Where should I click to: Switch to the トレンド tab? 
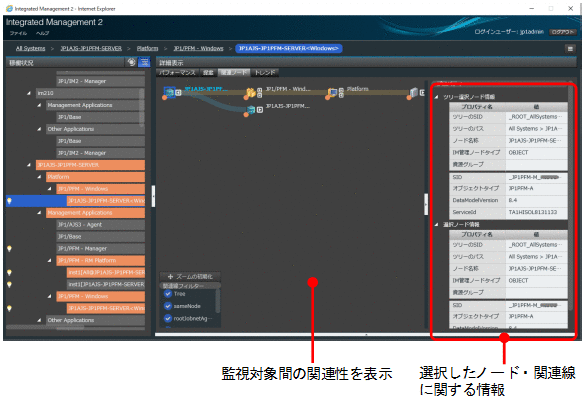tap(265, 73)
